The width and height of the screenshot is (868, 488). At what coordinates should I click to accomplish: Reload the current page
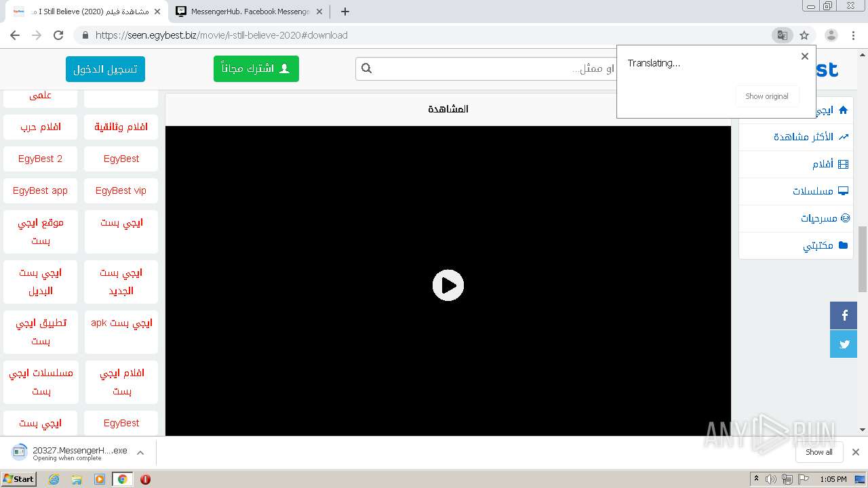tap(58, 35)
